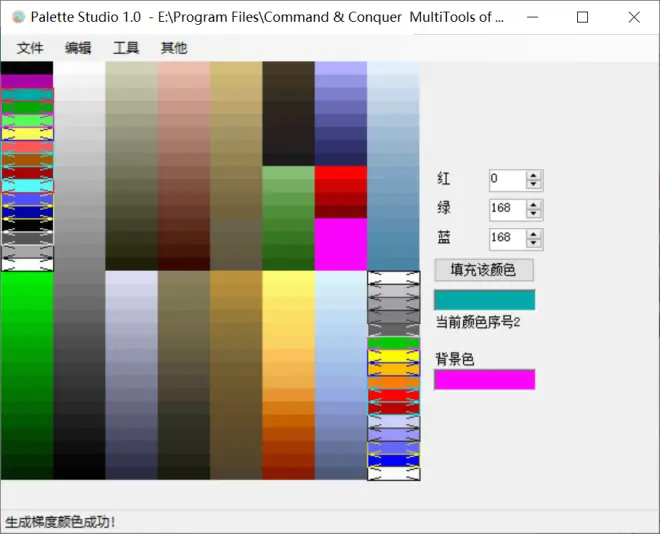Image resolution: width=660 pixels, height=534 pixels.
Task: Choose the black swatch above the purple swatch
Action: pos(27,68)
